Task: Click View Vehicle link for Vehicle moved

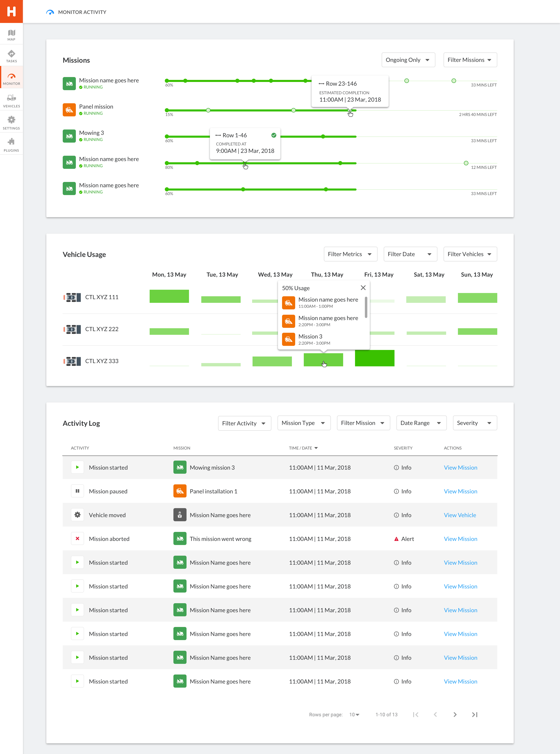Action: pos(460,515)
